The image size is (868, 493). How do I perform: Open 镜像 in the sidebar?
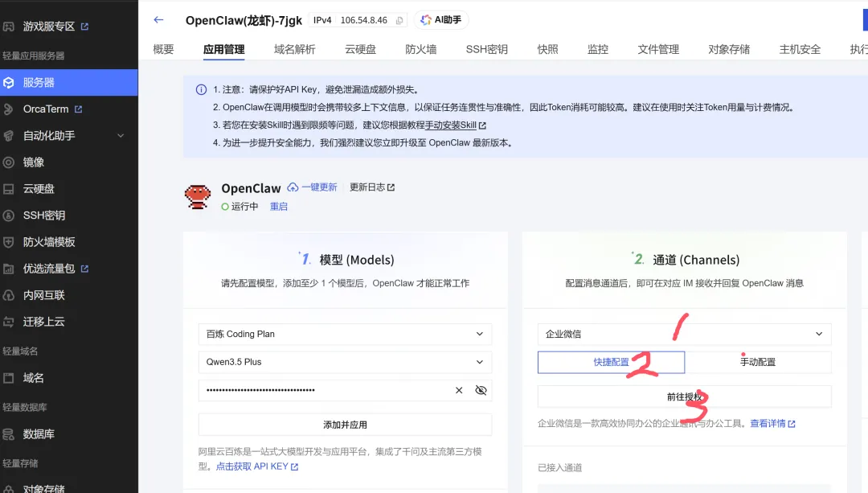33,162
